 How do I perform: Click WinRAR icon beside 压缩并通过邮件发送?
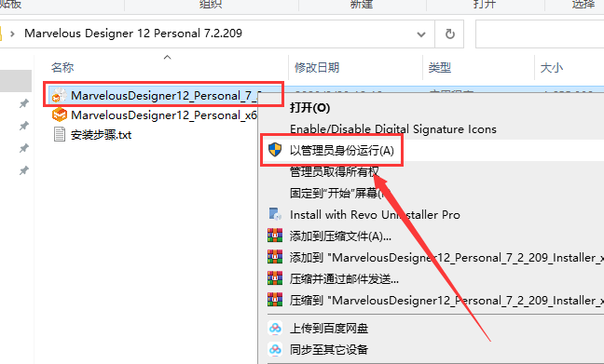[275, 278]
